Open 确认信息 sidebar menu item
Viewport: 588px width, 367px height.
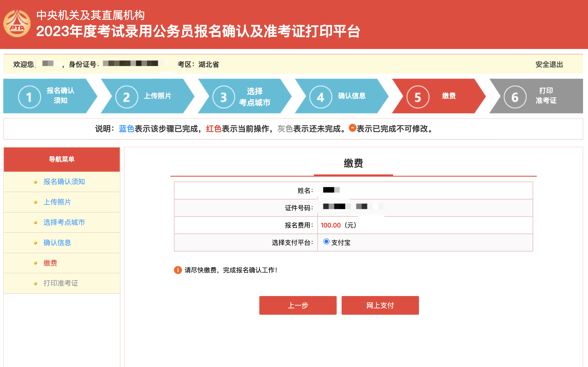57,243
